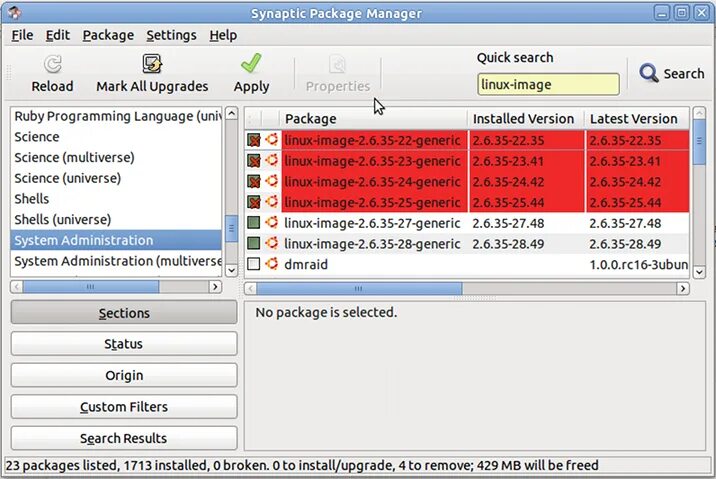Click the package list horizontal scrollbar thumb
The image size is (716, 479).
(x=359, y=289)
